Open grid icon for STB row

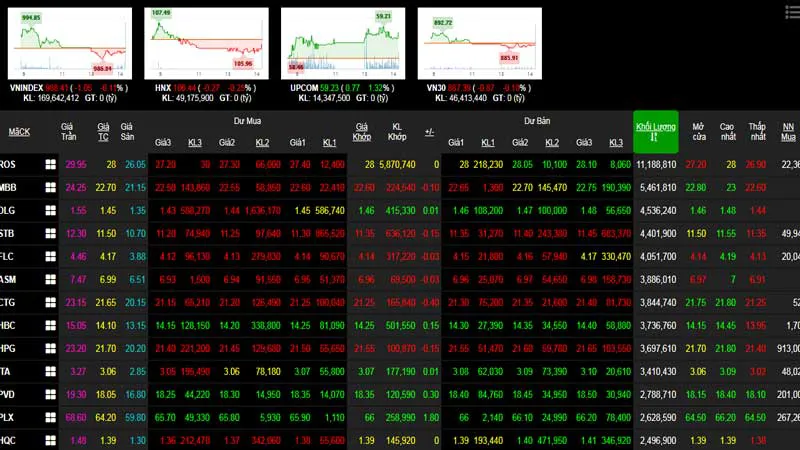coord(51,233)
